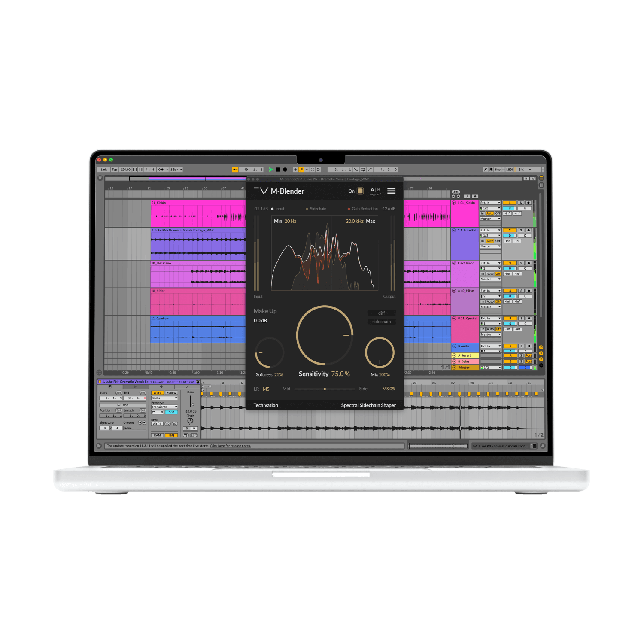Set 01_KickIn monitor to Auto

(490, 213)
